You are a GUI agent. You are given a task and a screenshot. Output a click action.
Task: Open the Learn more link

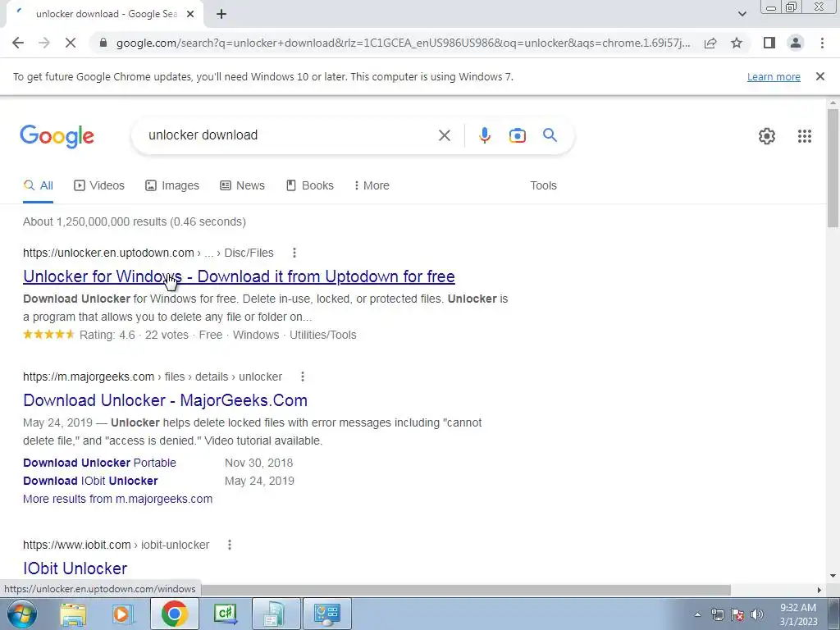[774, 76]
